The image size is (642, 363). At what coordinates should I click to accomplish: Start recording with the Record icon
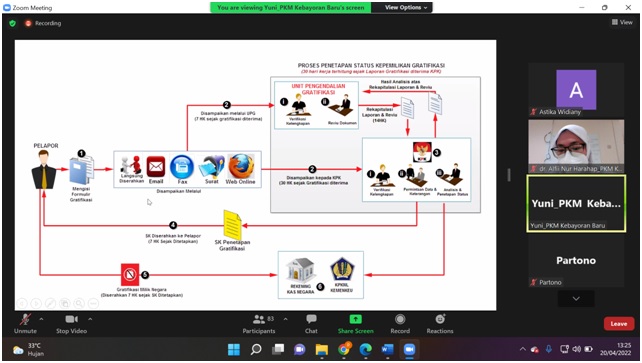[400, 319]
